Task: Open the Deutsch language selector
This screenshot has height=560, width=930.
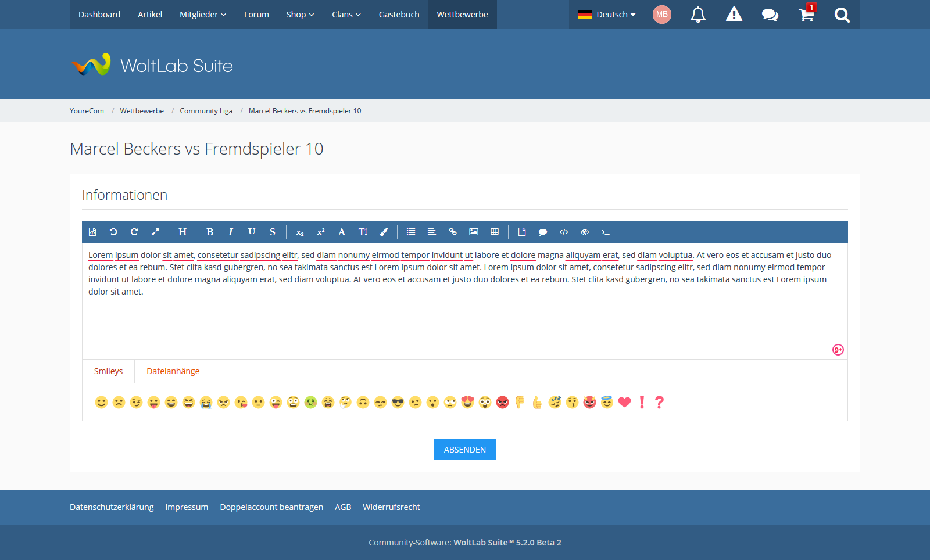Action: click(x=606, y=15)
